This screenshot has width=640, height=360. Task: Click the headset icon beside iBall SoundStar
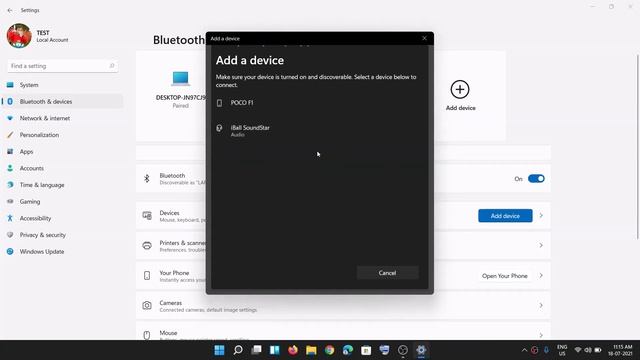[219, 128]
